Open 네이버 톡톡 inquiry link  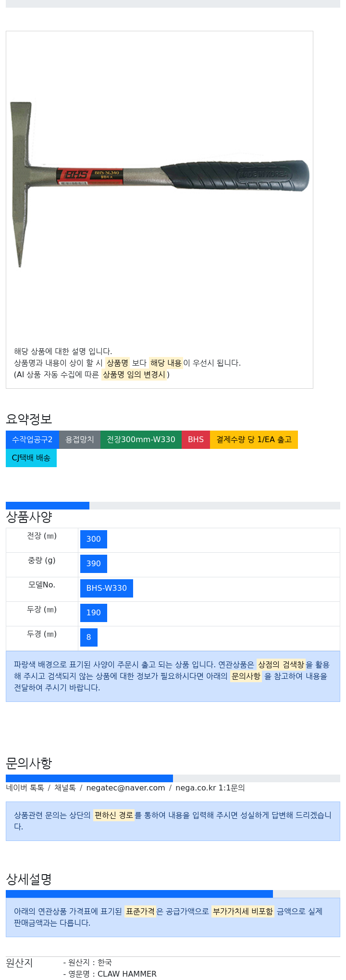(x=25, y=788)
